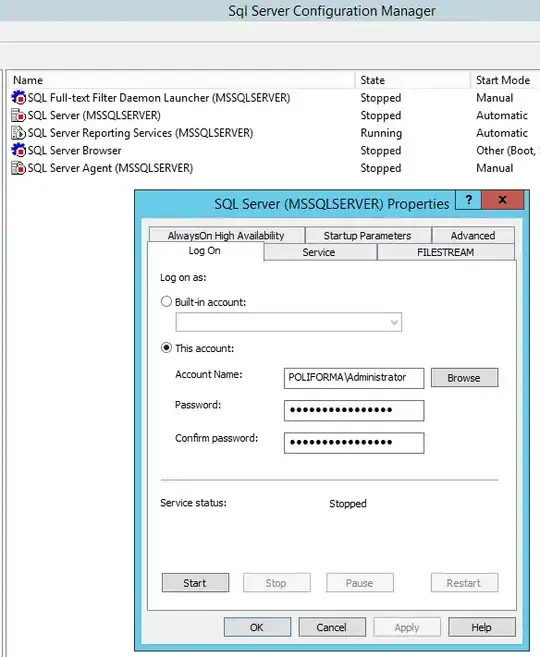
Task: Click the Manual start mode of SQL Server Agent
Action: pos(494,168)
